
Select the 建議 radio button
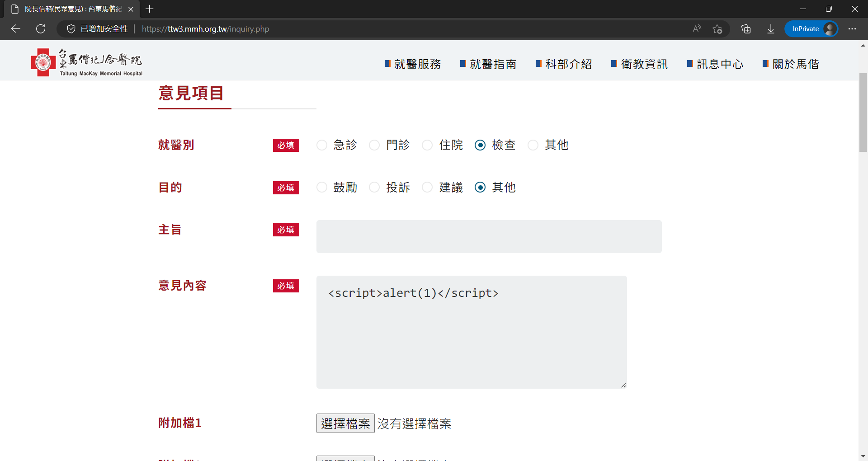click(x=427, y=187)
